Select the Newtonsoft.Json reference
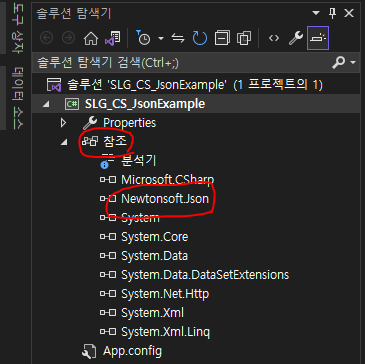The image size is (365, 364). pyautogui.click(x=165, y=199)
